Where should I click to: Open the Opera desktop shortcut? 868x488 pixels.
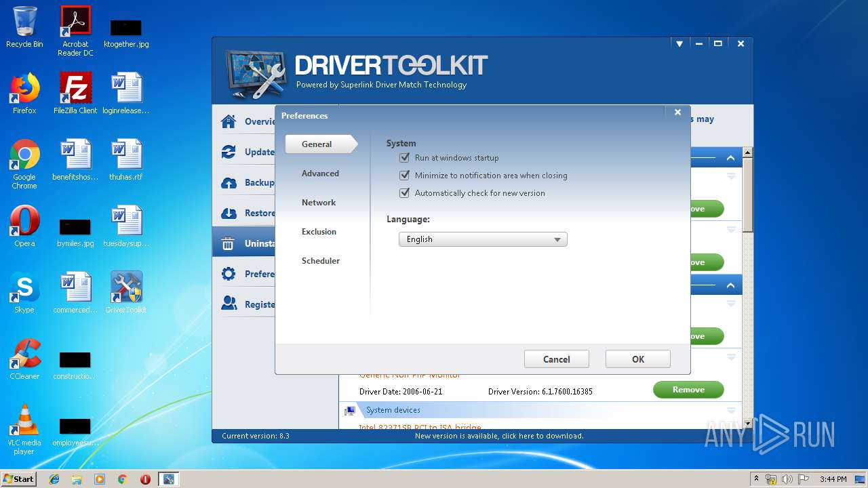click(x=24, y=226)
